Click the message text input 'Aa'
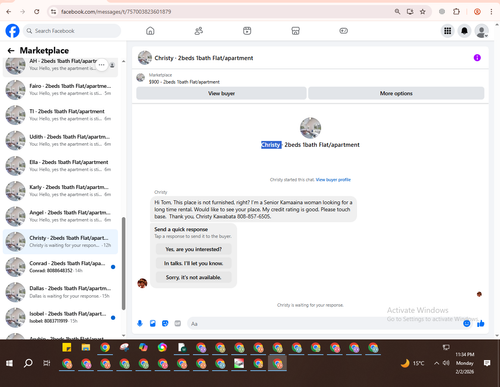Image resolution: width=500 pixels, height=387 pixels. tap(325, 324)
